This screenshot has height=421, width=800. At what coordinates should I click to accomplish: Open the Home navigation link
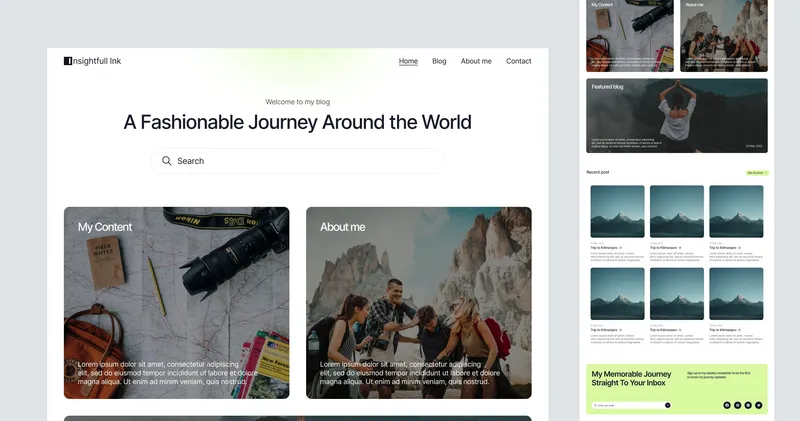coord(408,61)
